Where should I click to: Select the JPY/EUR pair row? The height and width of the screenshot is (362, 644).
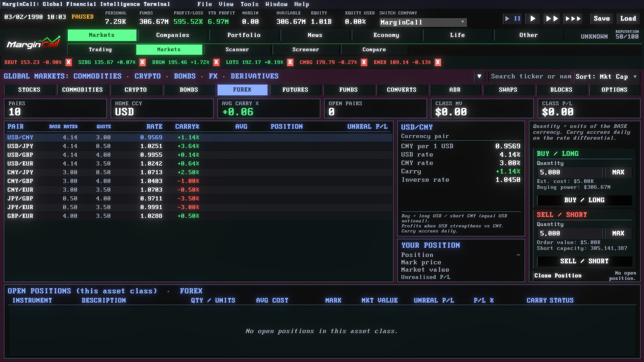tap(199, 207)
